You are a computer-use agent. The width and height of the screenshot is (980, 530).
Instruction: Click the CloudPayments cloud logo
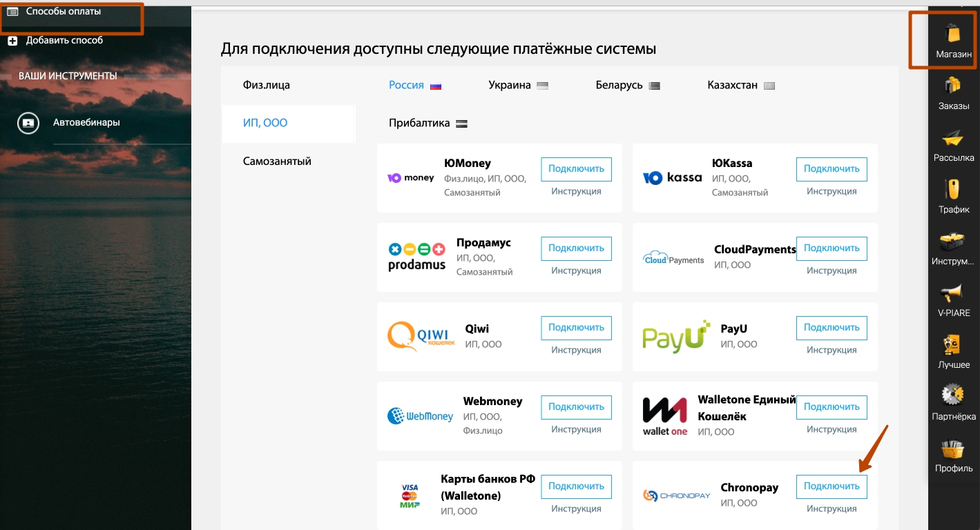point(673,259)
